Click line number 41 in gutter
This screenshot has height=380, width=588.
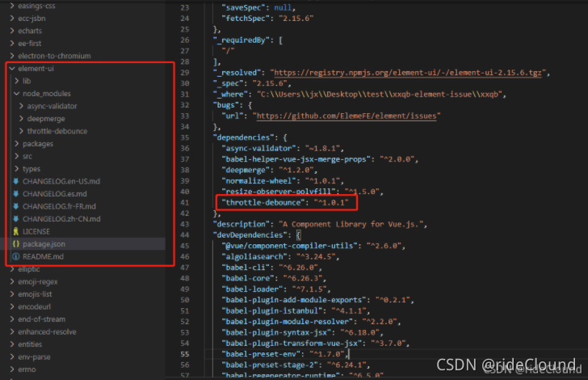click(185, 202)
